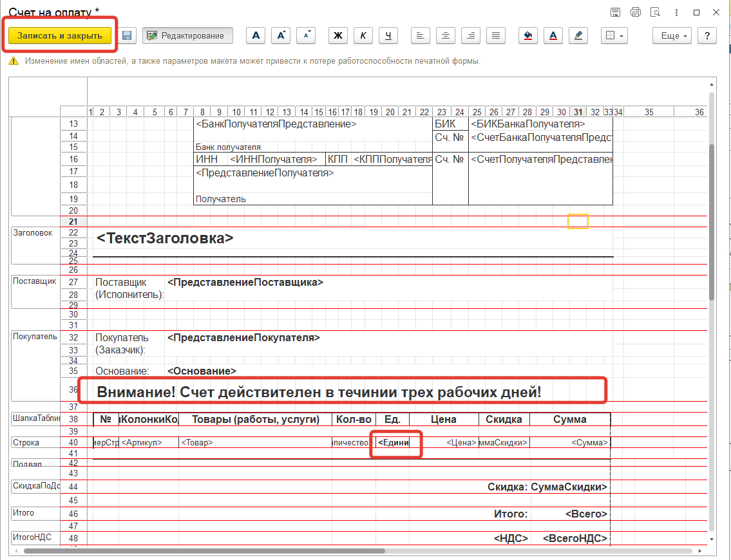This screenshot has height=560, width=731.
Task: Decrease font size with the small A-down icon
Action: coord(306,35)
